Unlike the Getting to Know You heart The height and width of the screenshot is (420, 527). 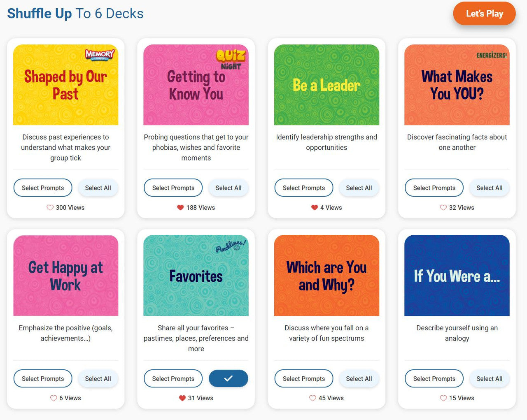click(180, 208)
